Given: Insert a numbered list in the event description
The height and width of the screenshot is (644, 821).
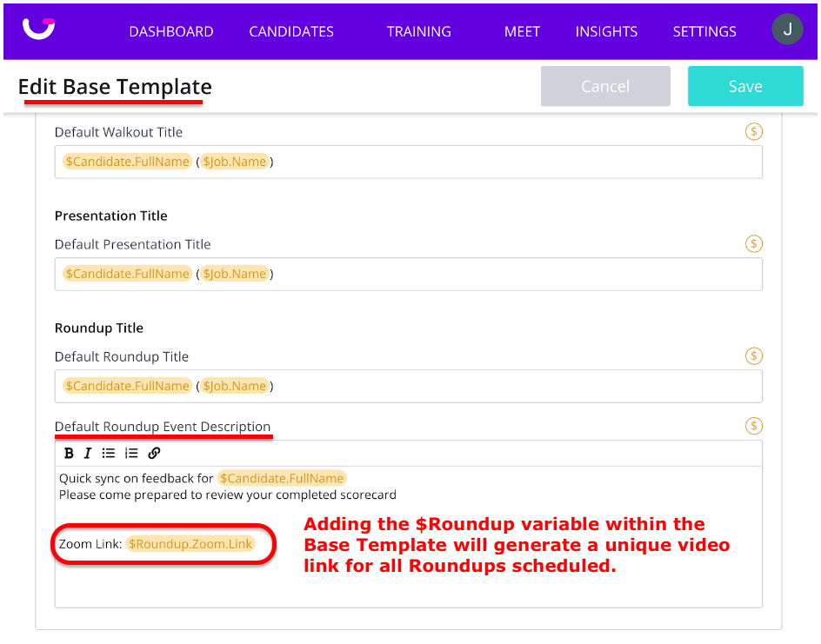Looking at the screenshot, I should click(130, 453).
